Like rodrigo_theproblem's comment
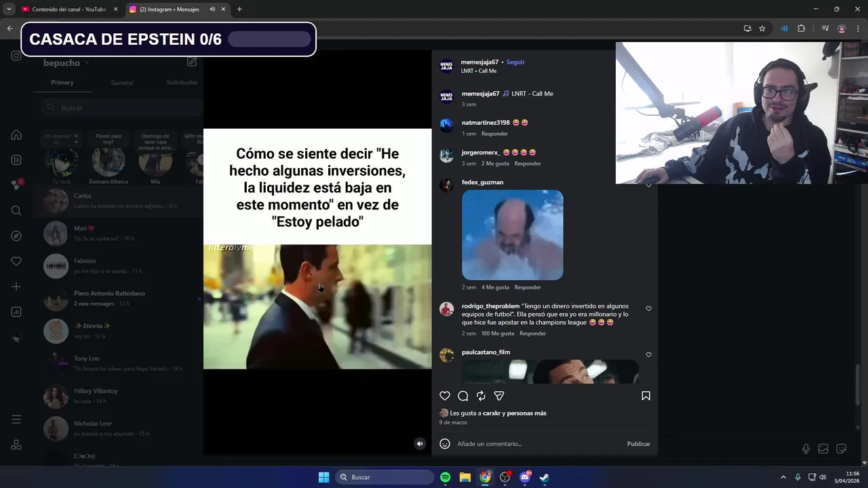868x488 pixels. click(648, 308)
